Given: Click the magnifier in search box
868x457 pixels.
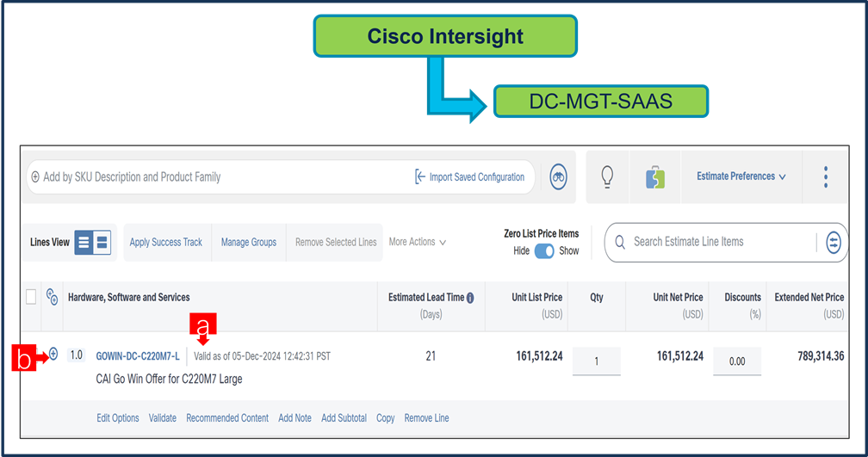Looking at the screenshot, I should tap(620, 243).
